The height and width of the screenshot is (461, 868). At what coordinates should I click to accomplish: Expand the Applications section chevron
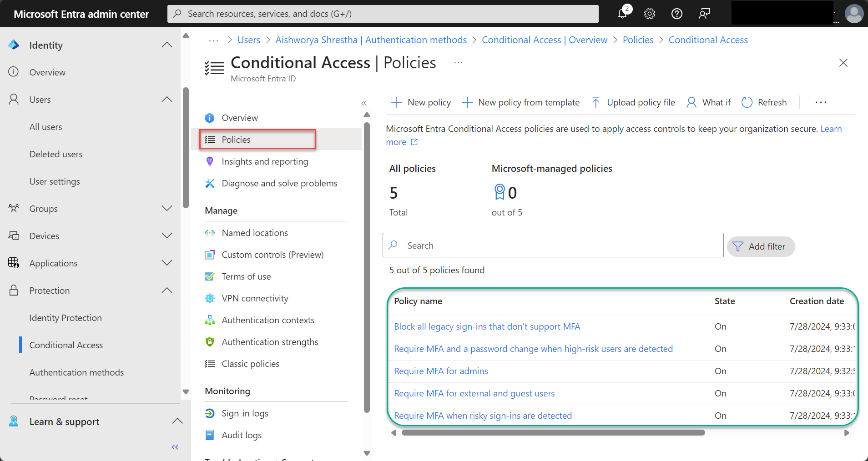click(167, 263)
